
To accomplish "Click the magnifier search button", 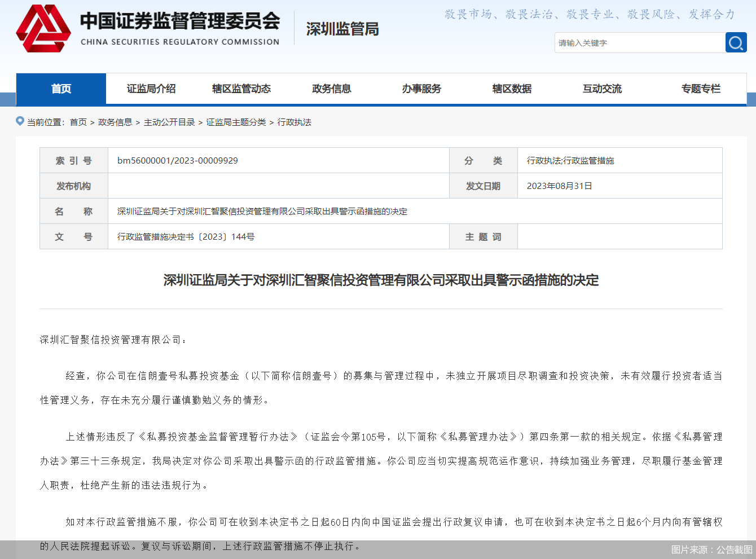I will tap(736, 43).
